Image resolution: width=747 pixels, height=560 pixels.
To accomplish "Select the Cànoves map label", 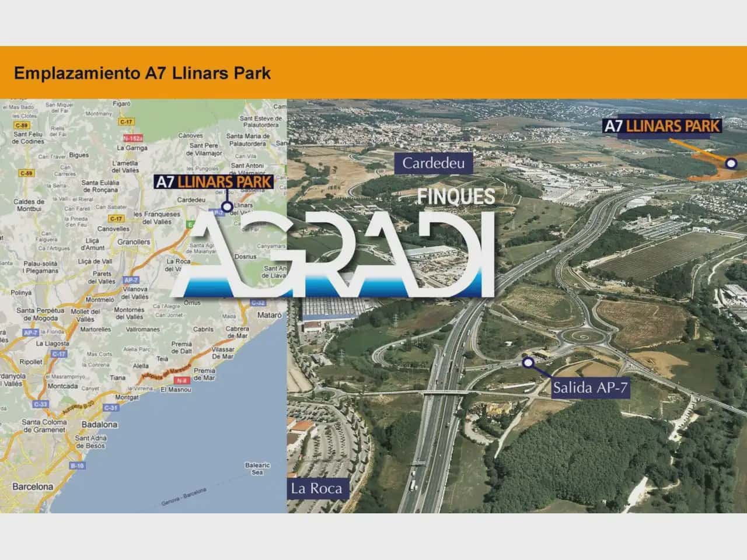I will 190,135.
